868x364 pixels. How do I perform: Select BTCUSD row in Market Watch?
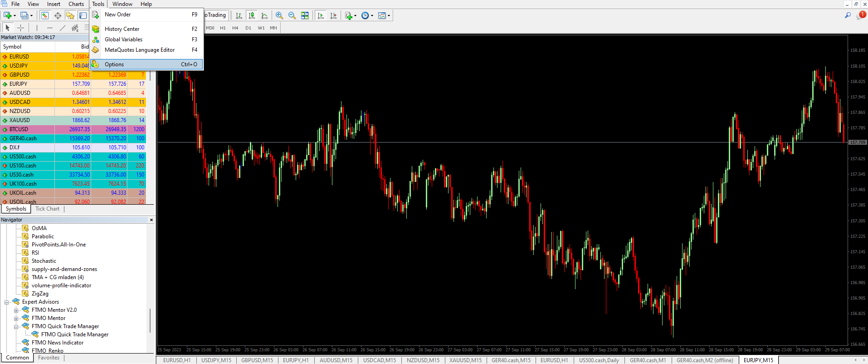point(73,129)
